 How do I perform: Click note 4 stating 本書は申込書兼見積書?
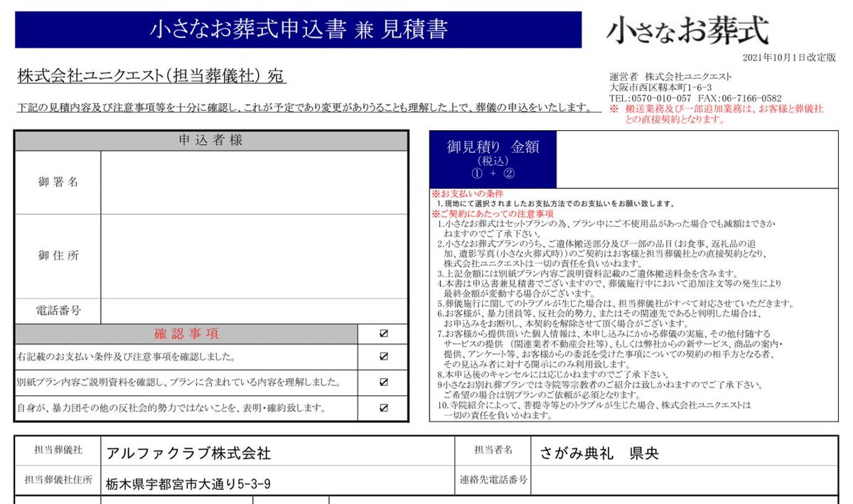pyautogui.click(x=609, y=289)
